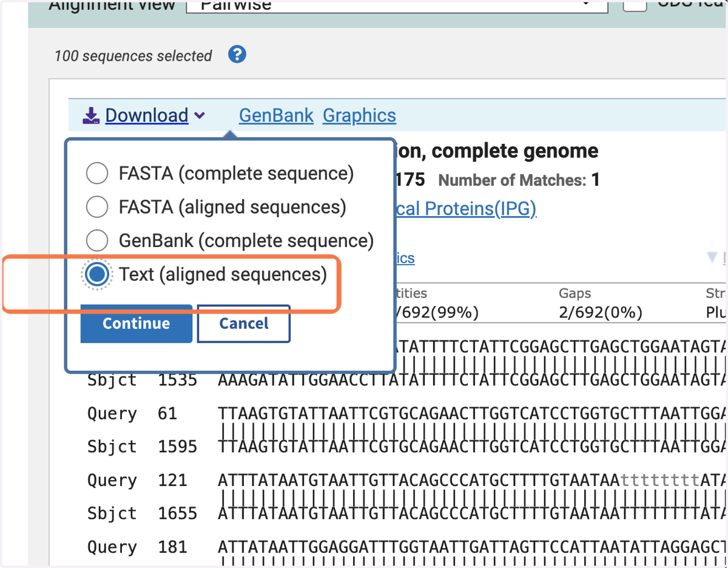Click the Gaps value 2/692(0%)
The image size is (728, 568).
[601, 313]
